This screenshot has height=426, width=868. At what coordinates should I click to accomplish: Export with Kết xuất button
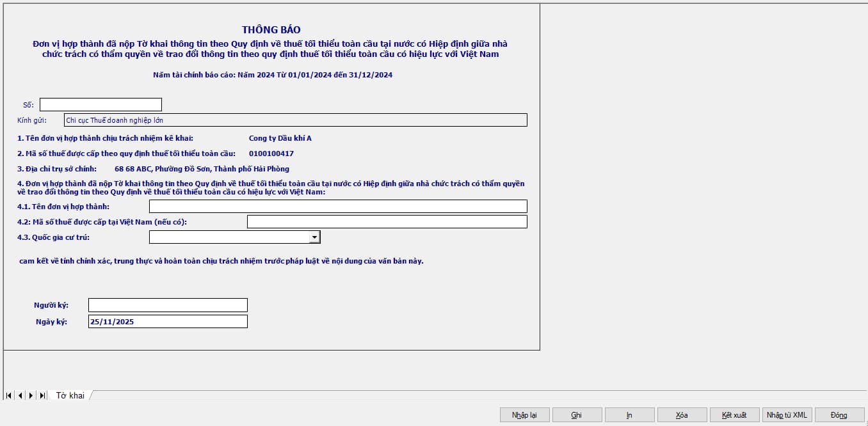pos(734,415)
